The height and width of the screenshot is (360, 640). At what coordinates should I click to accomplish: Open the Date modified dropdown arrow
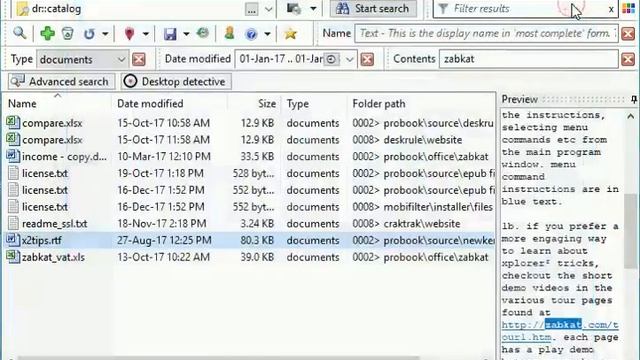349,60
